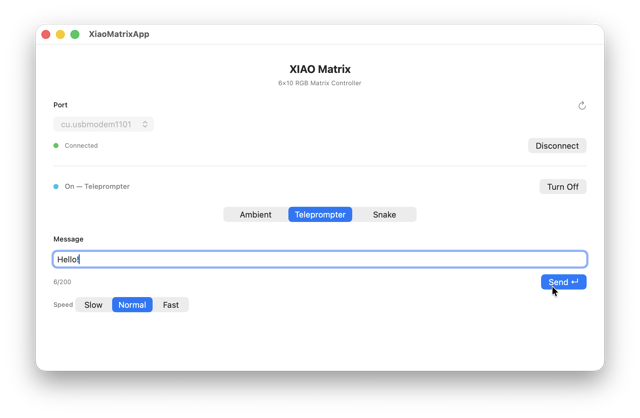Click the XiaoMatrixApp window title
640x418 pixels.
[x=119, y=34]
